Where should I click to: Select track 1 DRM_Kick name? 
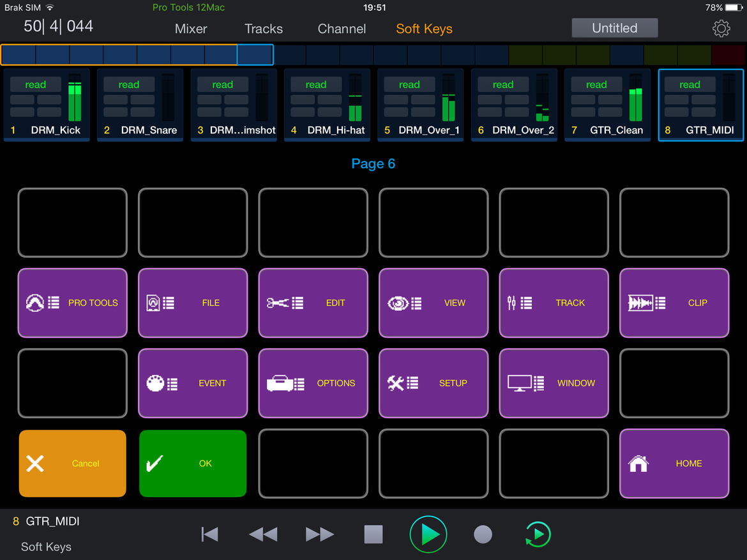pyautogui.click(x=56, y=130)
